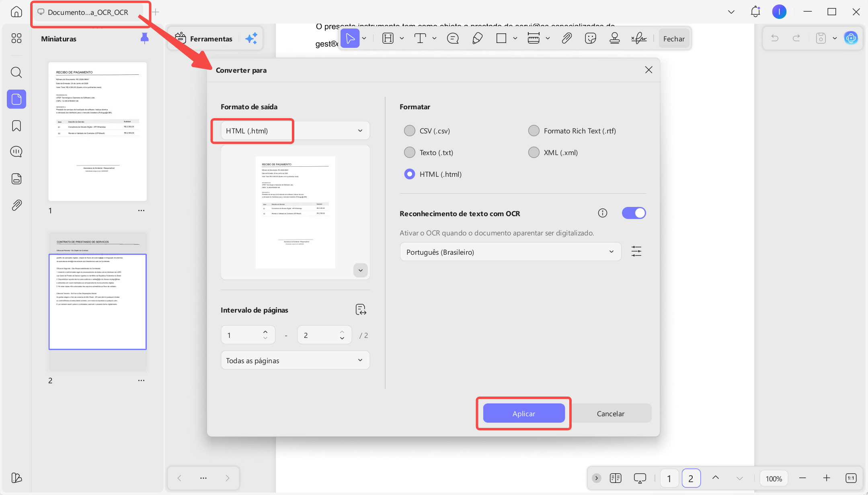
Task: Go to page 1 in bottom bar
Action: 669,478
